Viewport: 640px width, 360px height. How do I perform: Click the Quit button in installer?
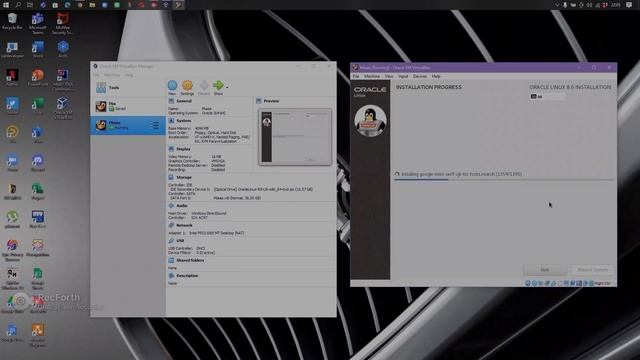(545, 270)
